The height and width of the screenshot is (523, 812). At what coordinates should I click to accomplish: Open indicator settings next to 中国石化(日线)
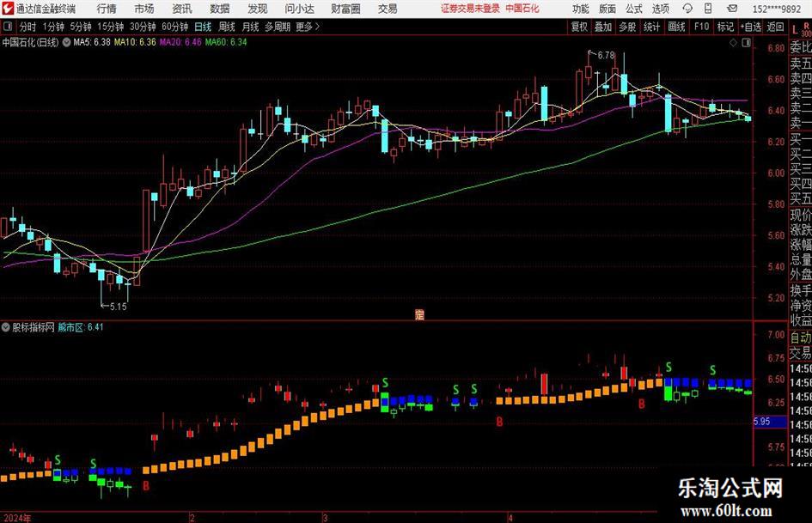pos(66,42)
